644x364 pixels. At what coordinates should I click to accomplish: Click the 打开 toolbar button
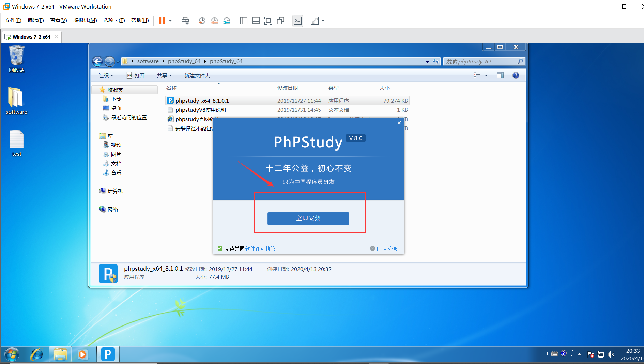(136, 75)
